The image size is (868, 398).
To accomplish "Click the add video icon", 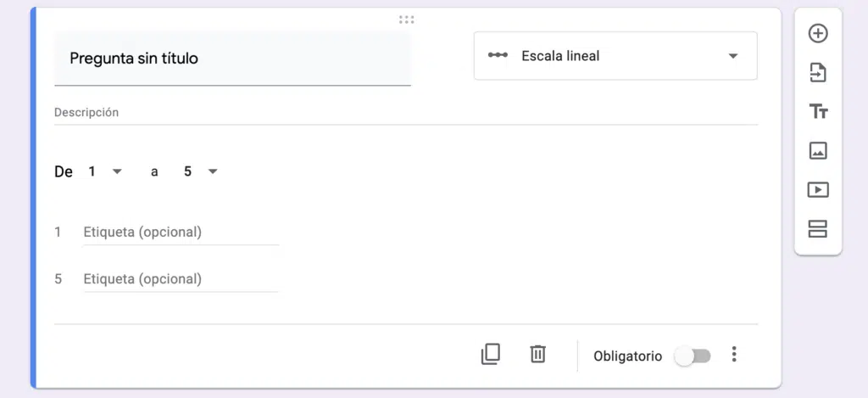I will pos(817,190).
